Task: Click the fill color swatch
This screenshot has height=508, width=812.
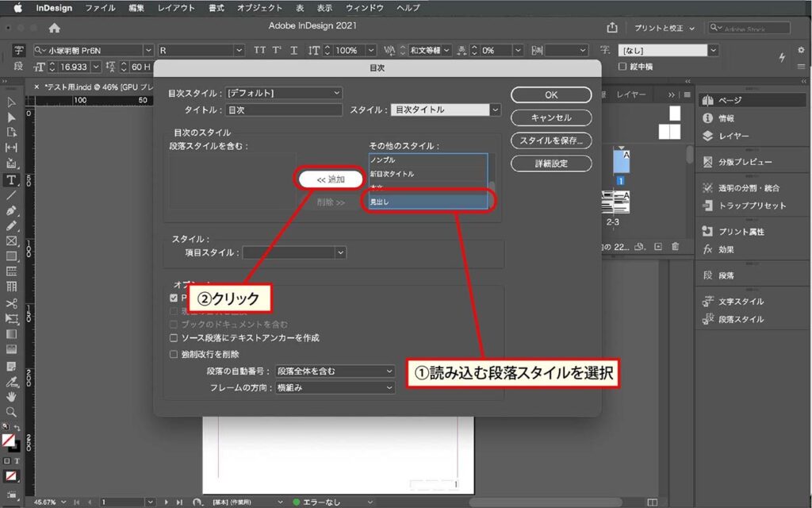Action: tap(8, 441)
